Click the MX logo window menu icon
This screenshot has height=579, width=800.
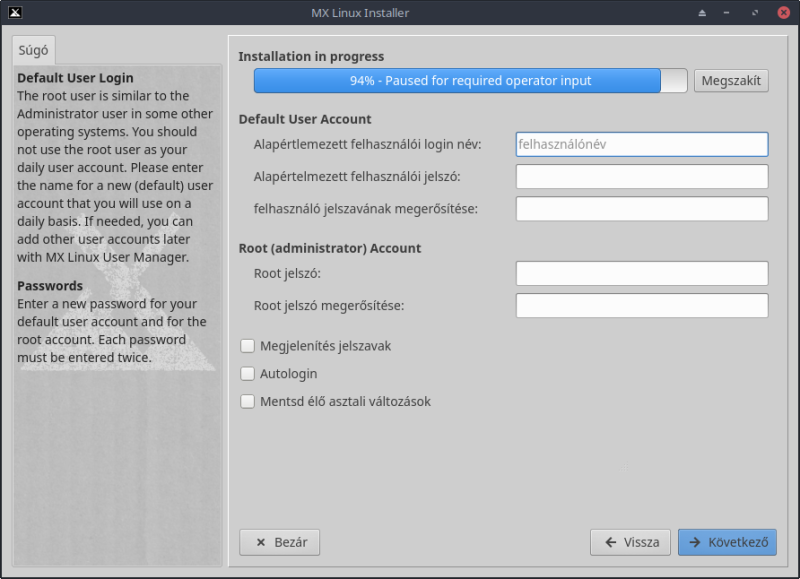coord(15,12)
